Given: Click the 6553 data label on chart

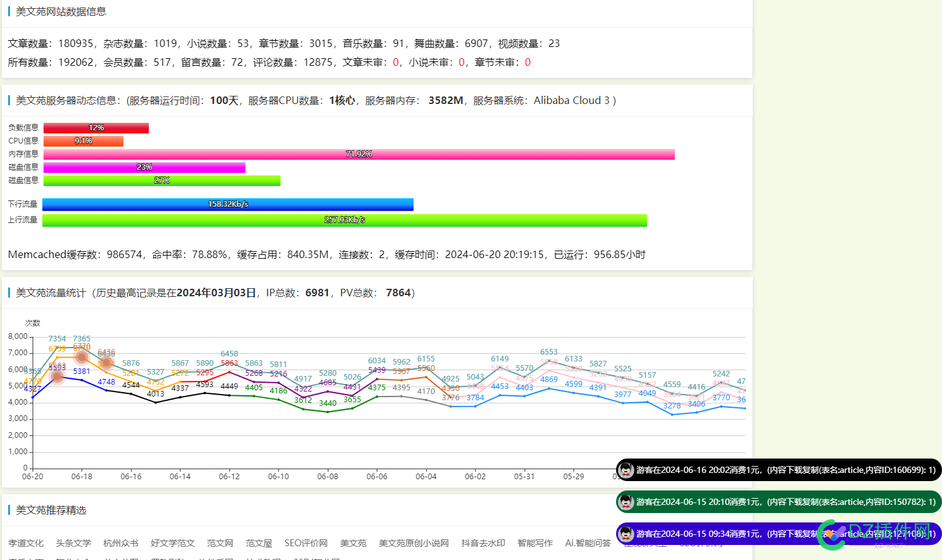Looking at the screenshot, I should pos(549,352).
